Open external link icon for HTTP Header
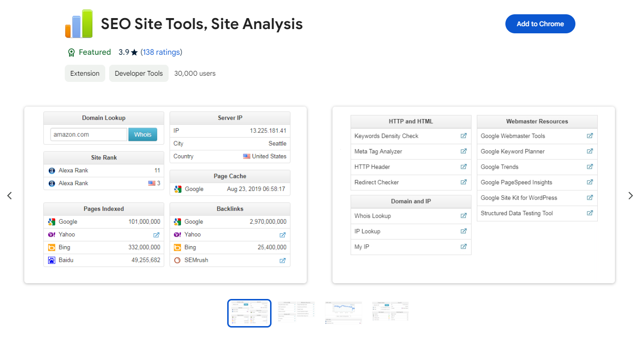Screen dimensions: 644x338 (463, 167)
